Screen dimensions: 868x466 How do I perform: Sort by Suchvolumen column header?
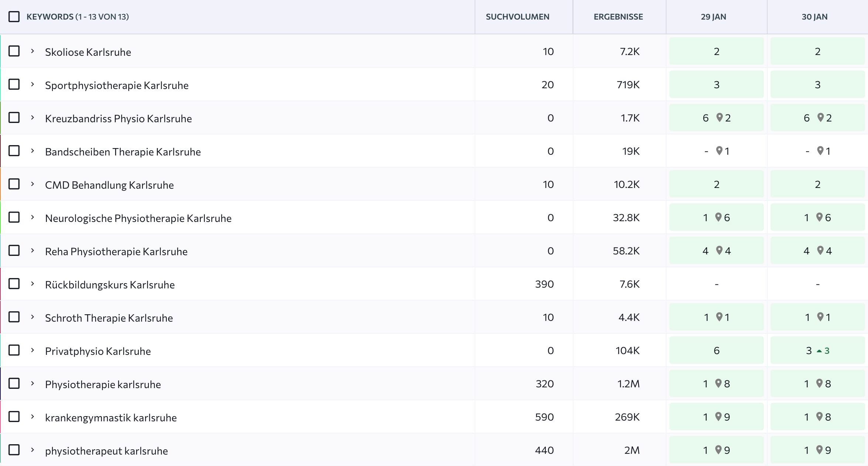[x=517, y=17]
